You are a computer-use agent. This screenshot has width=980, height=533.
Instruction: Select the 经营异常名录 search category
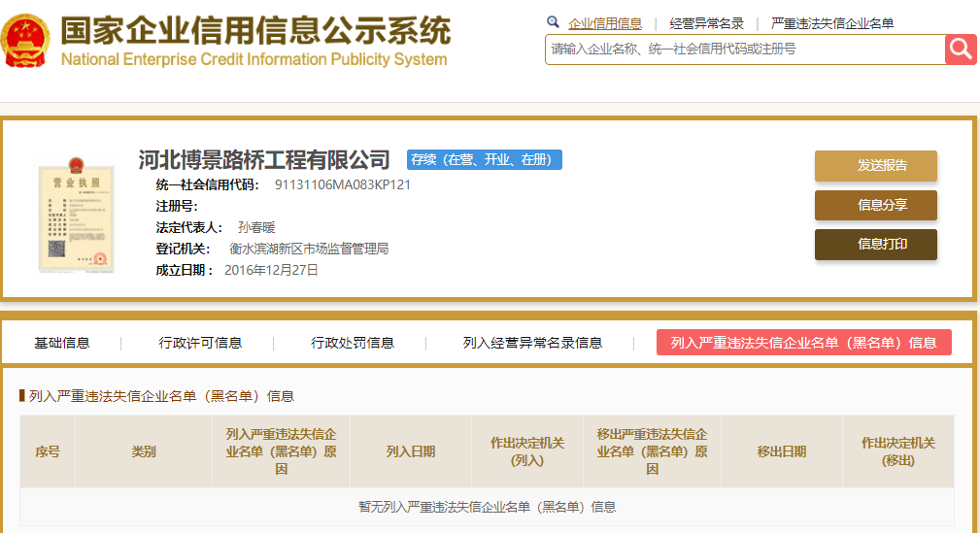707,23
